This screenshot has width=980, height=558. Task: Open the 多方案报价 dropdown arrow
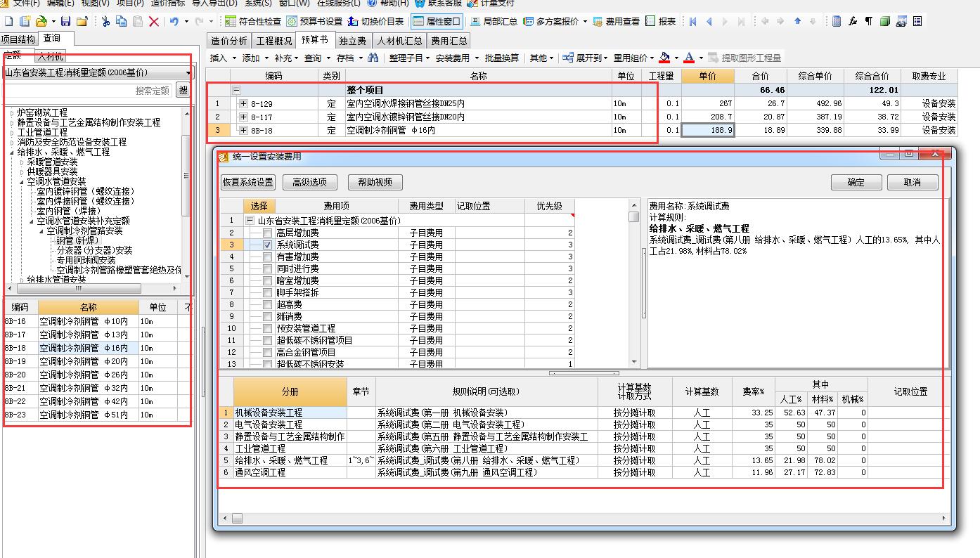coord(585,22)
